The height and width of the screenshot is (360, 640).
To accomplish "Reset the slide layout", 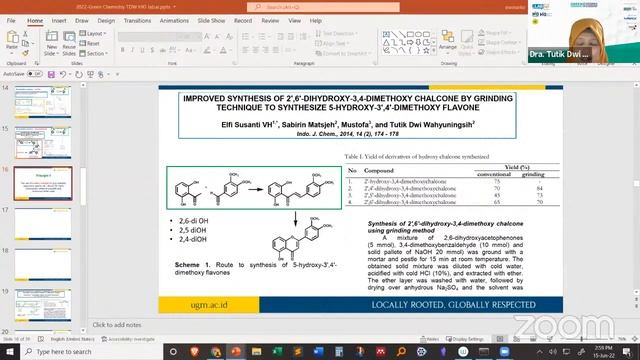I will click(90, 43).
